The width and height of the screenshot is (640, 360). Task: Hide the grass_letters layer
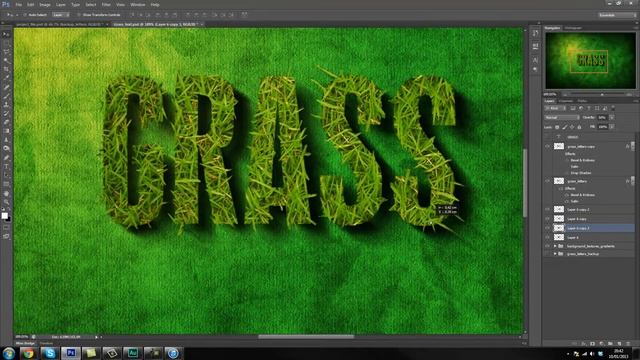tap(547, 181)
